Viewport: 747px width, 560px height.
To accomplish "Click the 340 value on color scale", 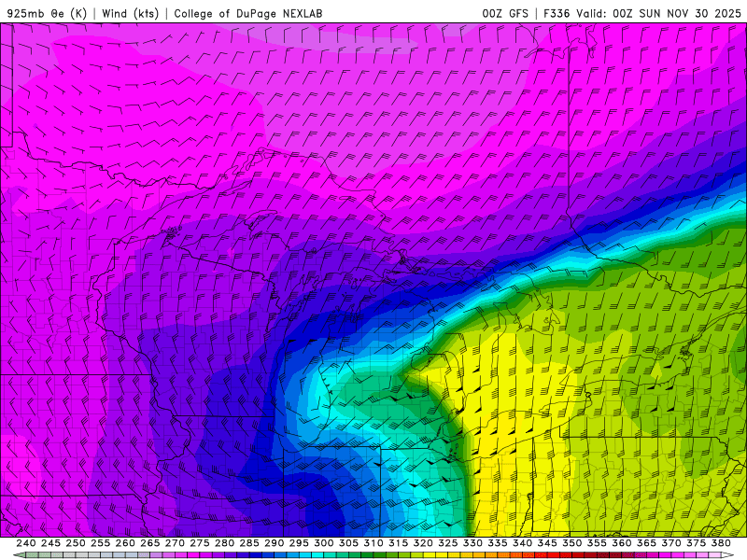I will pos(522,543).
